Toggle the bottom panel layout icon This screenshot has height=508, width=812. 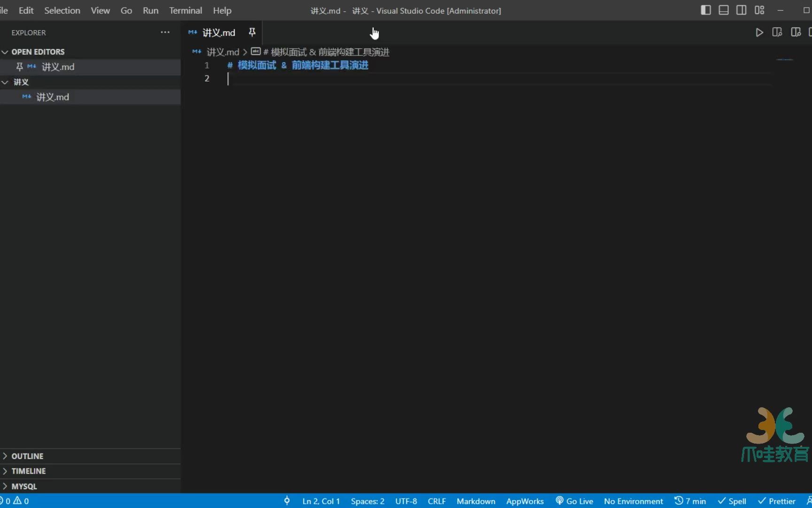pos(724,10)
